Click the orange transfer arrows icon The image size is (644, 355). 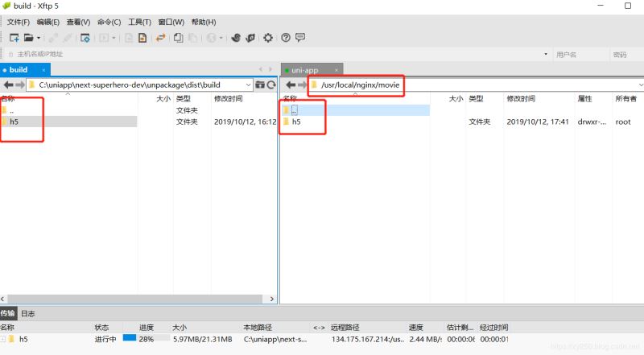click(x=161, y=38)
